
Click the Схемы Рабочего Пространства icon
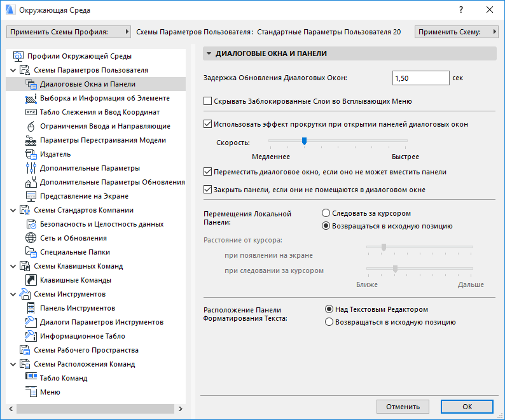pyautogui.click(x=25, y=350)
